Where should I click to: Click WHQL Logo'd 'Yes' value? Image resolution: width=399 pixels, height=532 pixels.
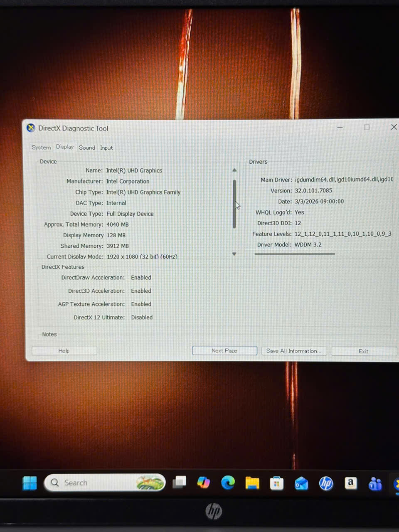point(299,212)
